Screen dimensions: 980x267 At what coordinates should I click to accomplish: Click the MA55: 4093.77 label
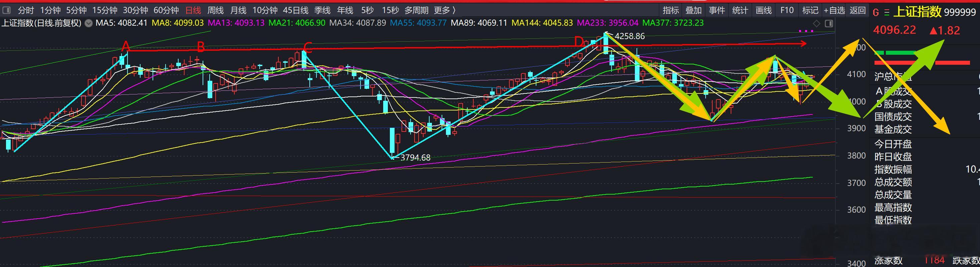pos(418,23)
